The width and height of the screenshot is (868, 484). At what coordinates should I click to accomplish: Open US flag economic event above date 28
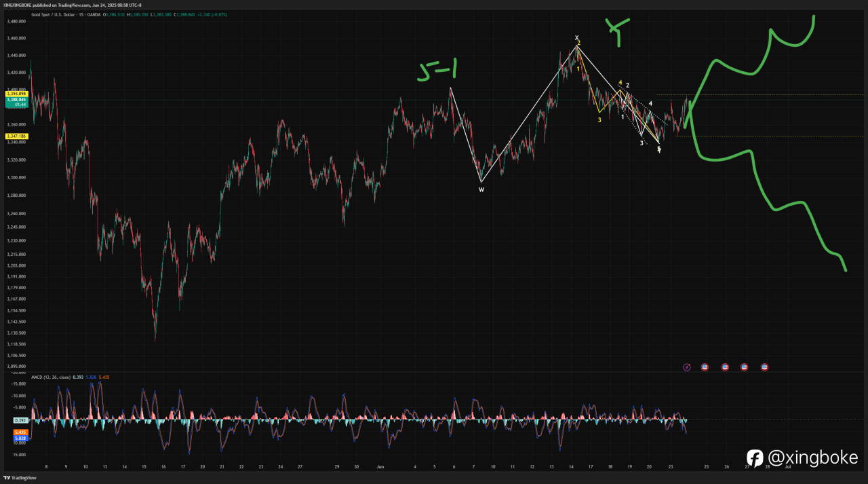(x=765, y=367)
